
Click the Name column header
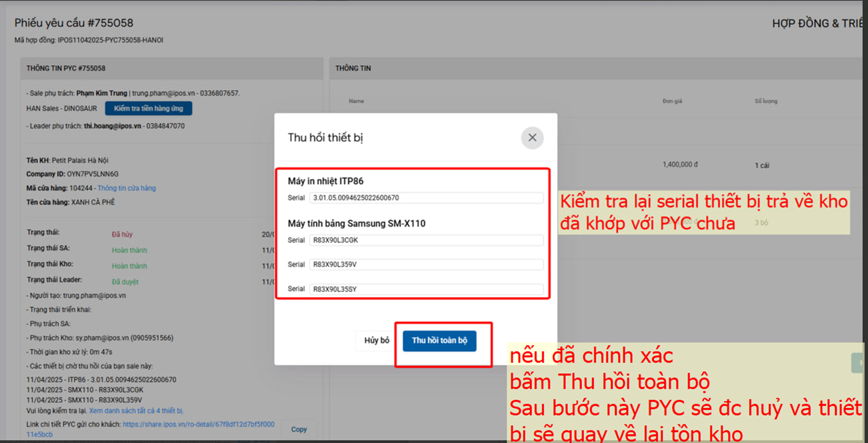click(x=357, y=101)
